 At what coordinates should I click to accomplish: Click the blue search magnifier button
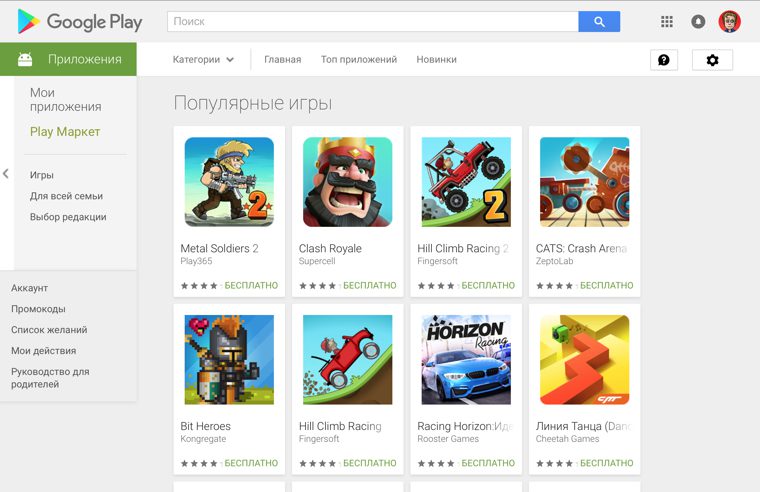[x=599, y=22]
